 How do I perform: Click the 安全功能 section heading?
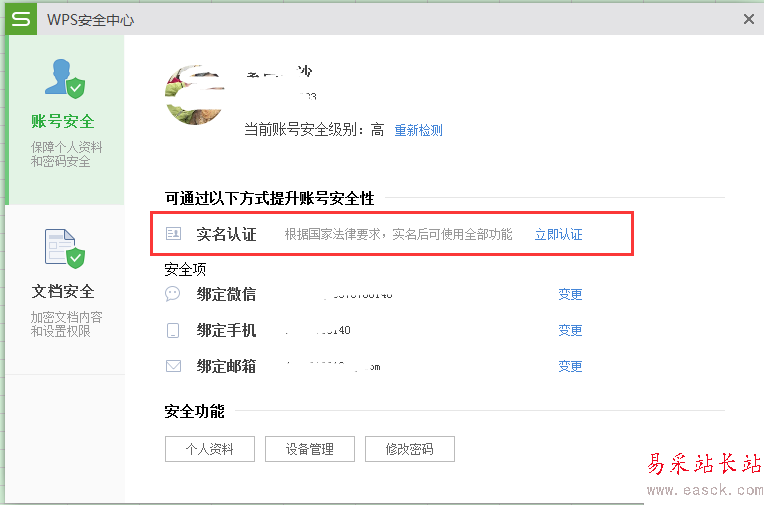[194, 411]
